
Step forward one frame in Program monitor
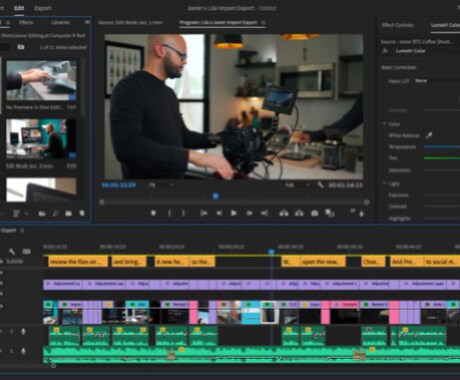249,213
